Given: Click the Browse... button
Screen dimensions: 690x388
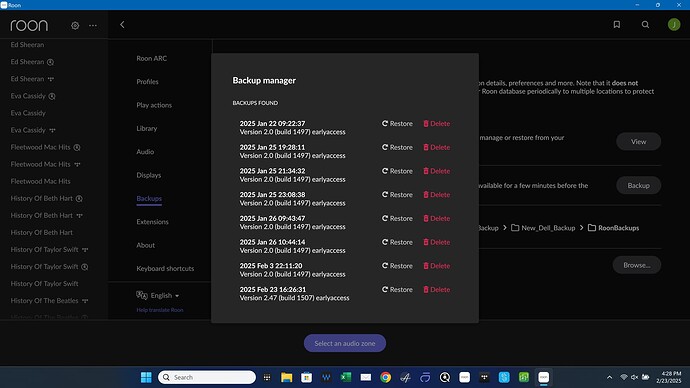Looking at the screenshot, I should [x=637, y=265].
